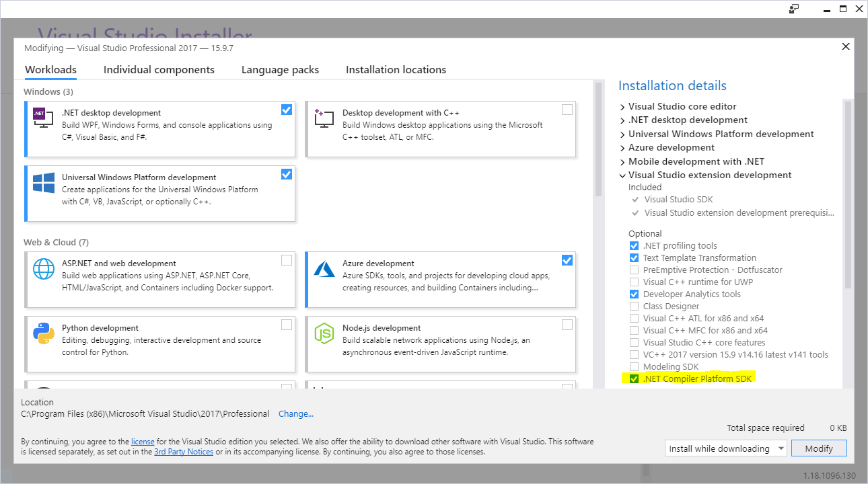The width and height of the screenshot is (868, 484).
Task: Click the feedback icon in the title bar
Action: [795, 9]
